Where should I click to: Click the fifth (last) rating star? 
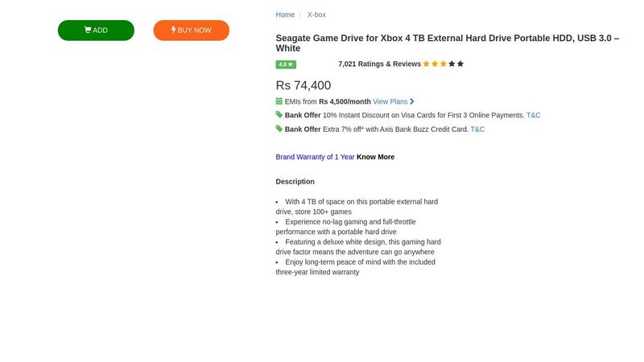[x=460, y=64]
